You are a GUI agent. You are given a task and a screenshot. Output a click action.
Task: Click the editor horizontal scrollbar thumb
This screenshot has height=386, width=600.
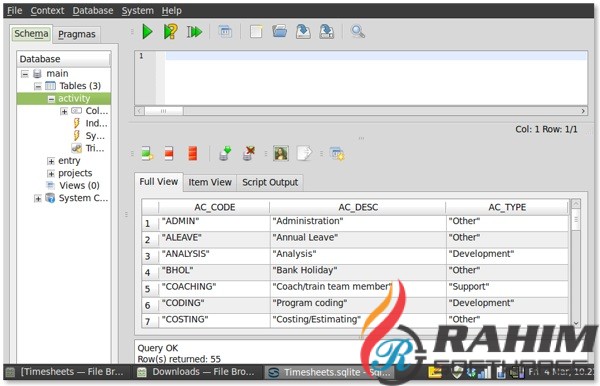pos(163,111)
